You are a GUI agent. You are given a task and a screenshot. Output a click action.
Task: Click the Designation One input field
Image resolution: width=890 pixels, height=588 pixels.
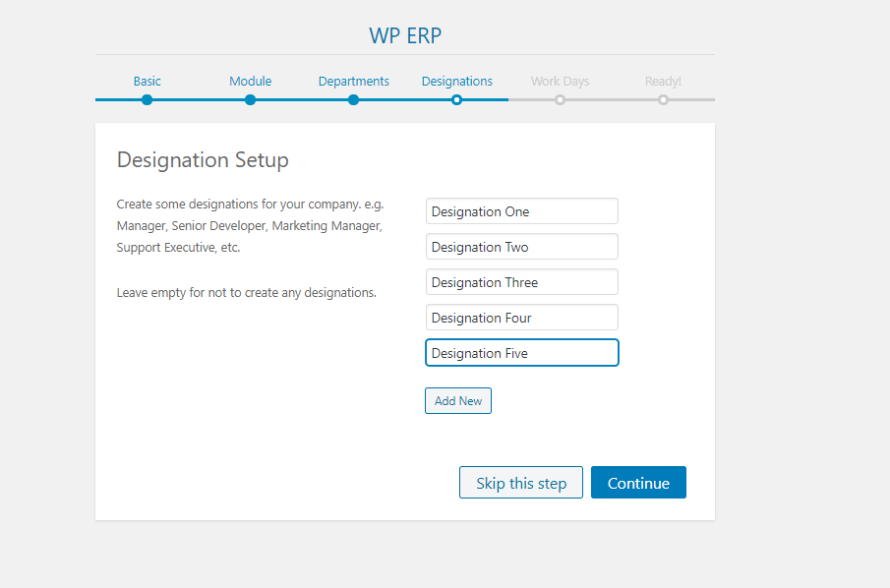(521, 210)
